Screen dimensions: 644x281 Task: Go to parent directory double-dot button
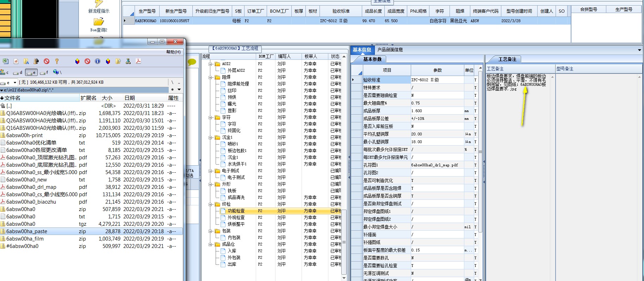coord(179,82)
